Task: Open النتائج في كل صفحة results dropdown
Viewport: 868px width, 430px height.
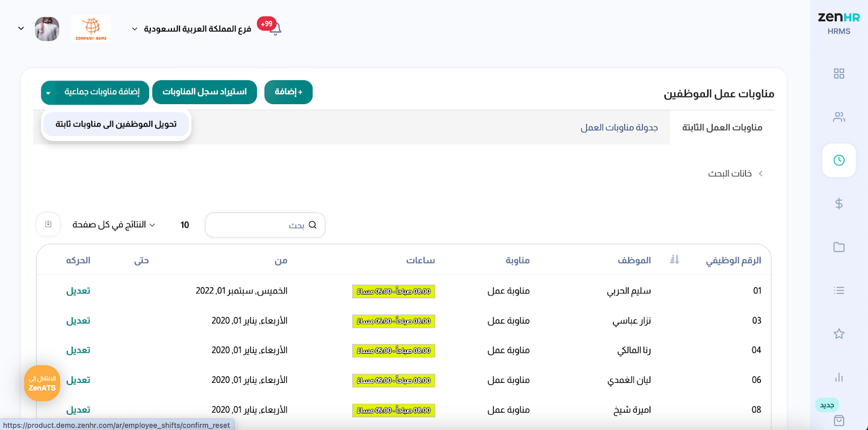Action: [114, 224]
